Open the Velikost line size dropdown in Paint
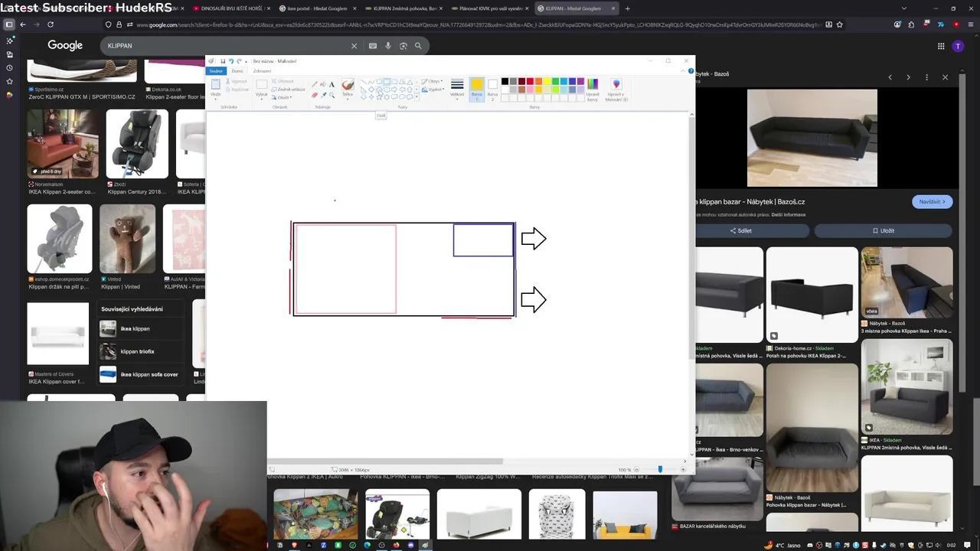980x551 pixels. [x=457, y=90]
